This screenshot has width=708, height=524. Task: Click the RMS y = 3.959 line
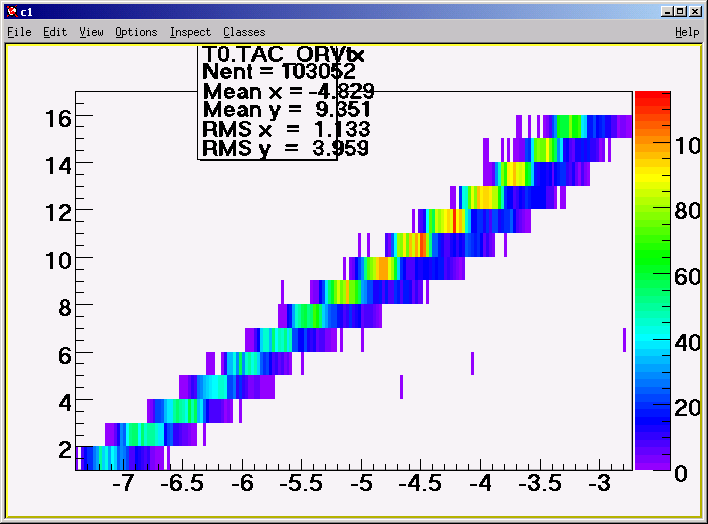tap(285, 148)
